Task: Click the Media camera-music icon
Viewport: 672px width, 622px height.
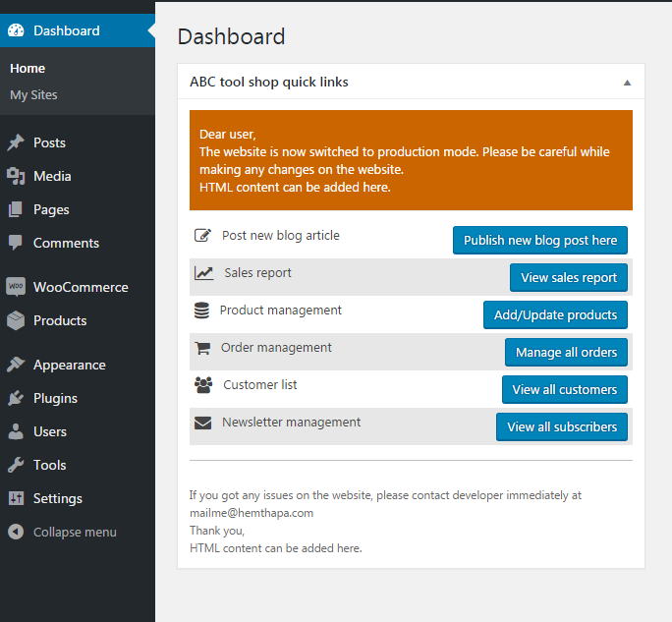Action: (x=16, y=176)
